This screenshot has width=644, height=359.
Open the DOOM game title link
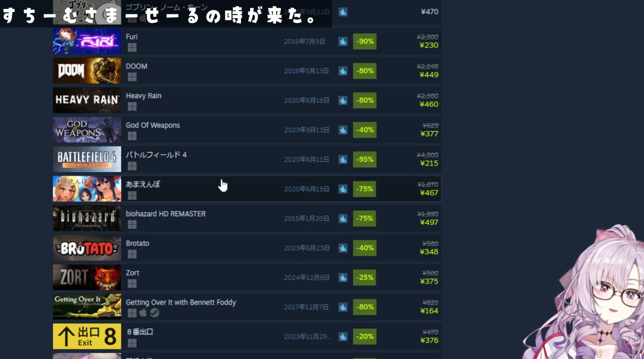[136, 66]
